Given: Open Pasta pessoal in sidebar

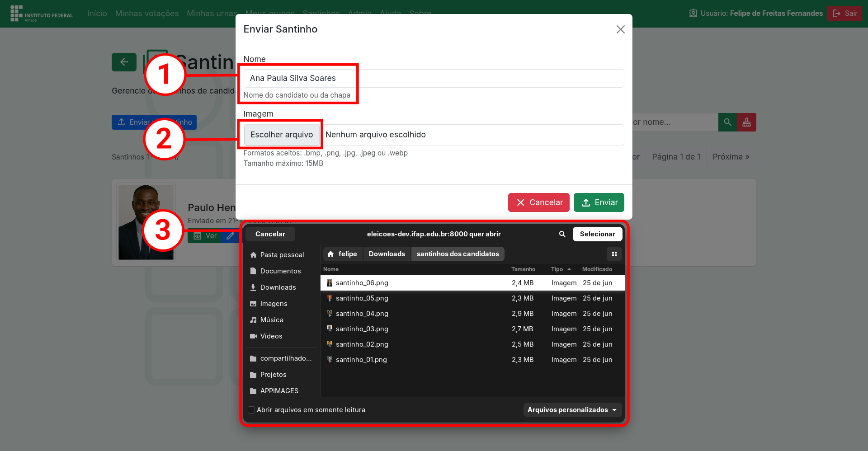Looking at the screenshot, I should click(281, 255).
